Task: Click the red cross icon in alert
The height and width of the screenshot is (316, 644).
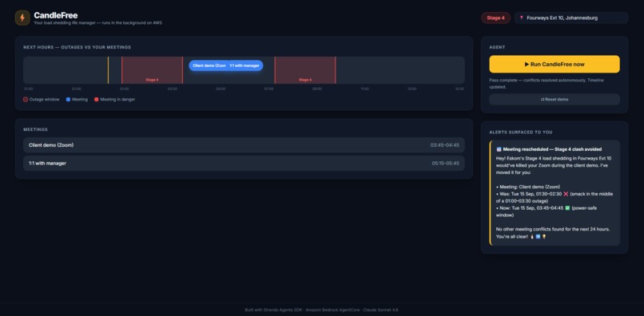Action: tap(566, 194)
